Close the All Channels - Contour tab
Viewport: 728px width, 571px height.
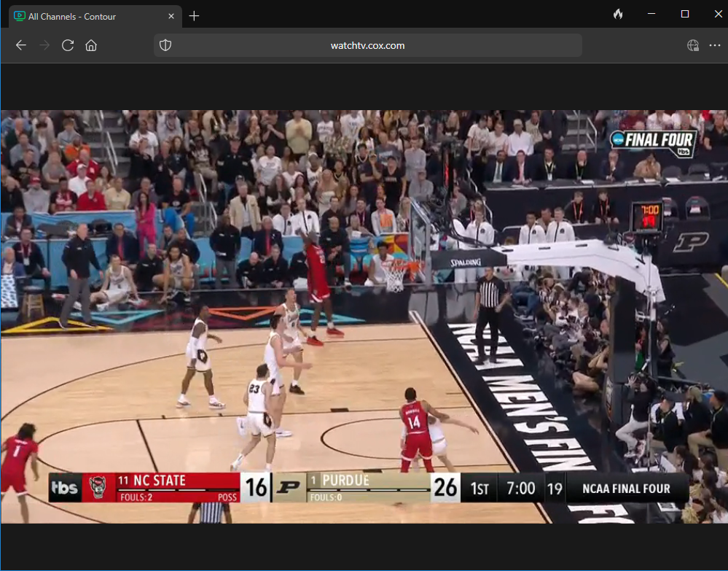pos(171,16)
